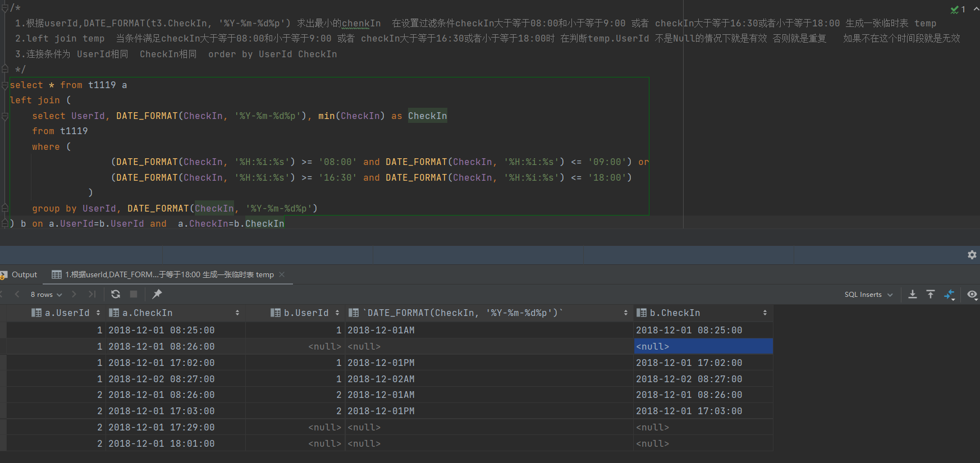Toggle the view options eye icon

[973, 294]
